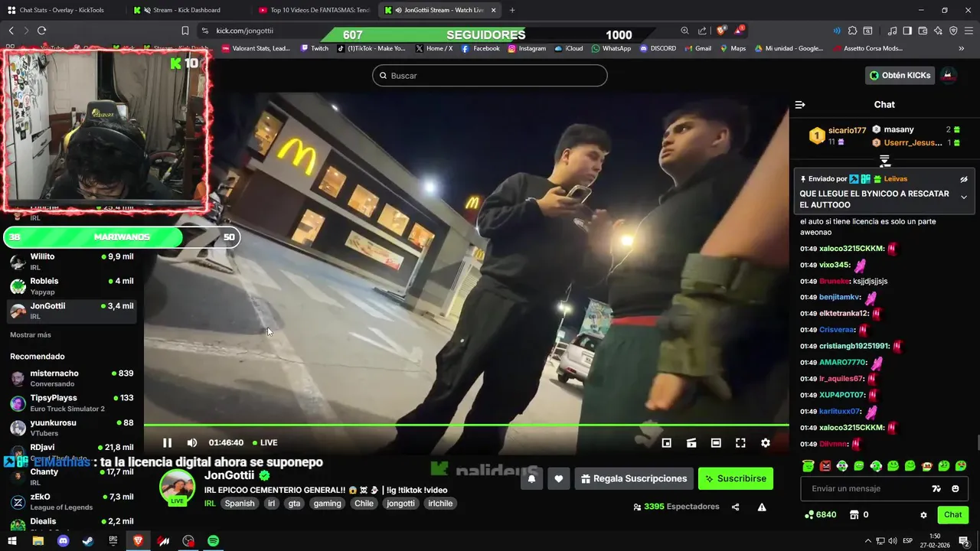The image size is (980, 551).
Task: Reload the page in browser
Action: [41, 31]
